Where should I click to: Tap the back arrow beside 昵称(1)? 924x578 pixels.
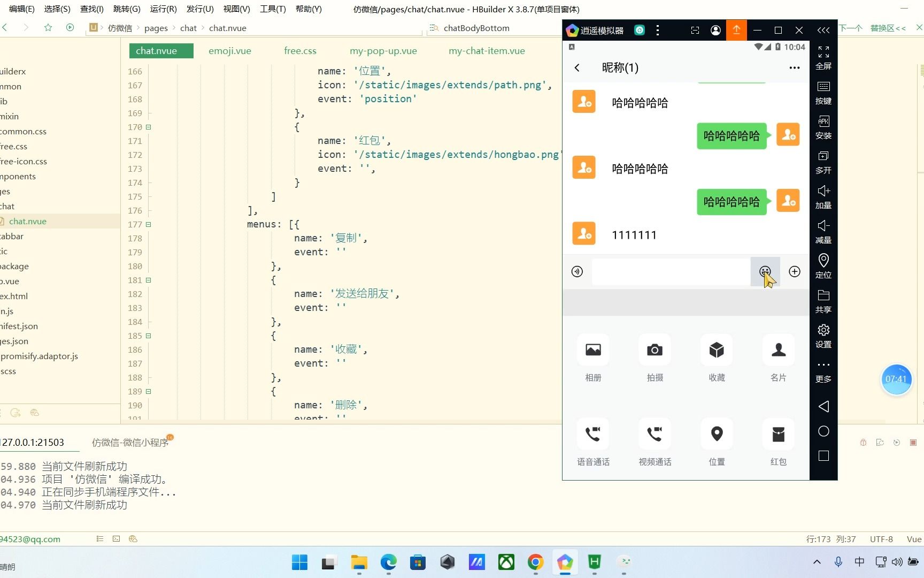click(x=577, y=67)
